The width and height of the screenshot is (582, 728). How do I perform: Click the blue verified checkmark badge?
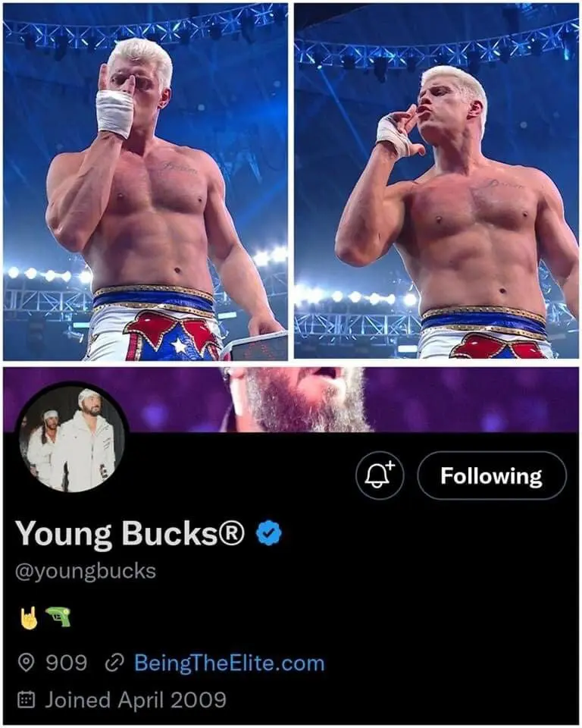tap(268, 534)
